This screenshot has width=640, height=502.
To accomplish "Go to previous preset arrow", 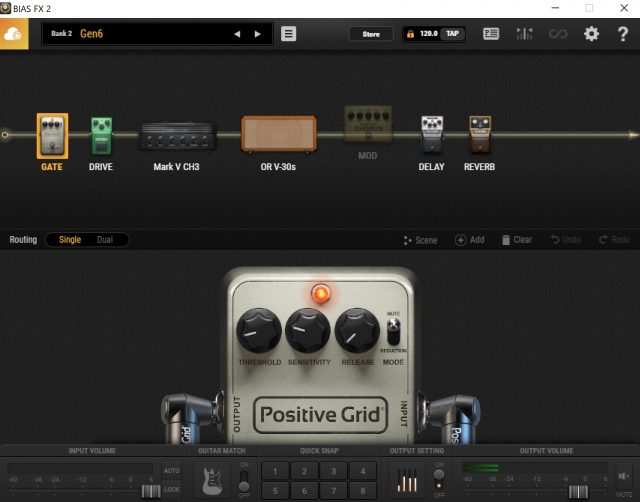I will tap(237, 34).
